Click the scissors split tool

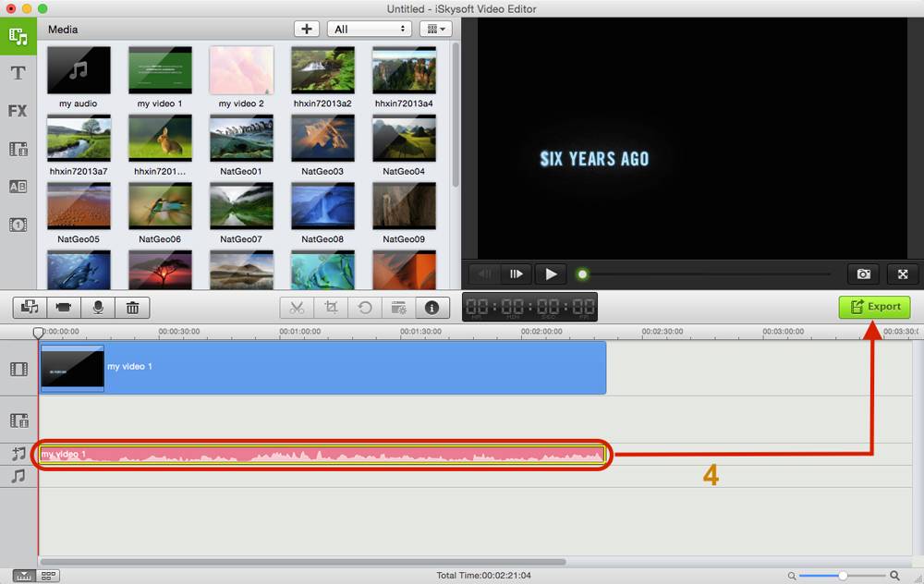point(297,308)
